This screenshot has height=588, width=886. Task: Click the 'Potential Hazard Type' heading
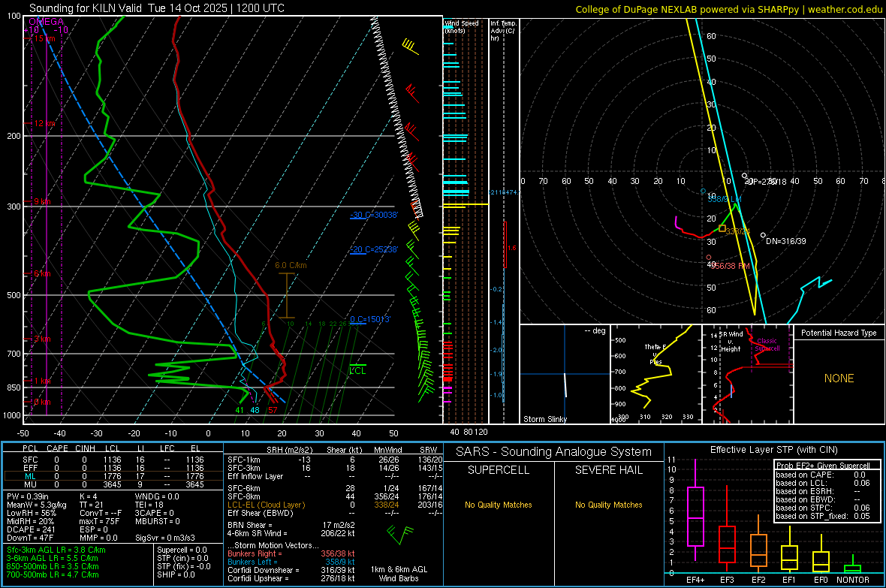click(839, 333)
